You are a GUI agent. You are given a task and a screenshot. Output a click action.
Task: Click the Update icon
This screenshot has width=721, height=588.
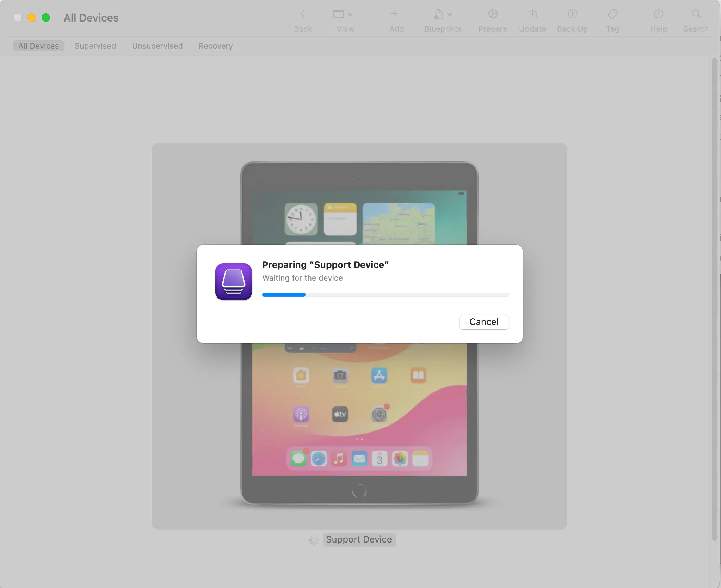click(x=532, y=14)
